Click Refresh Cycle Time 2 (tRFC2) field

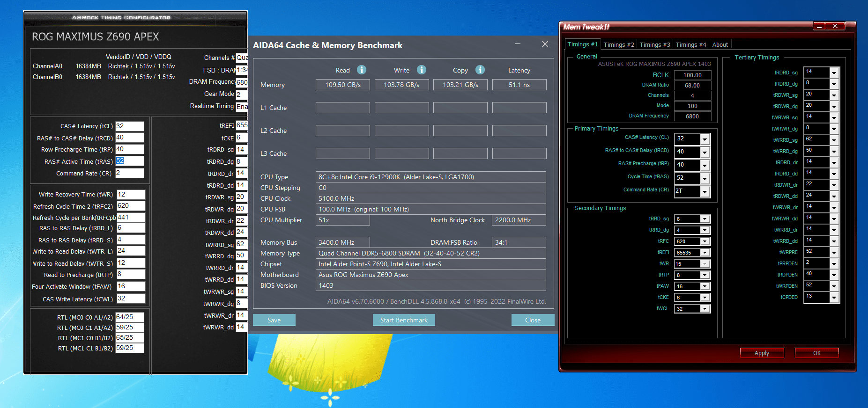131,206
